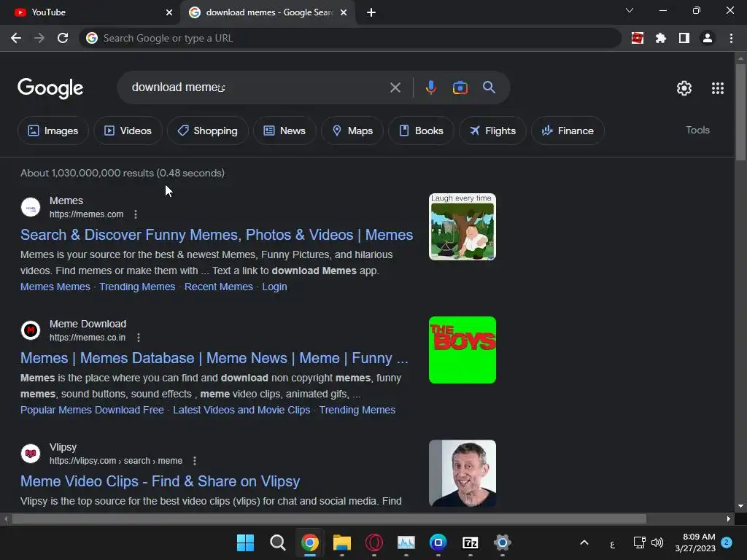Switch to Shopping results

tap(207, 131)
